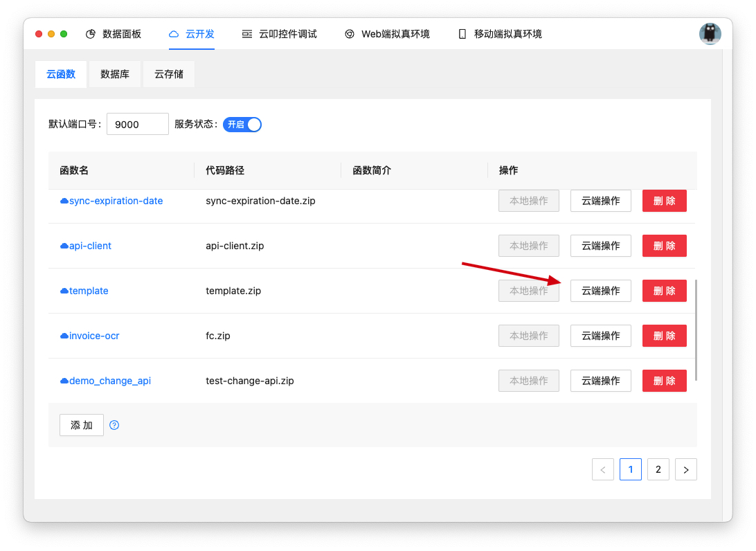Go to page 2 of the function list
This screenshot has width=756, height=551.
pos(658,469)
